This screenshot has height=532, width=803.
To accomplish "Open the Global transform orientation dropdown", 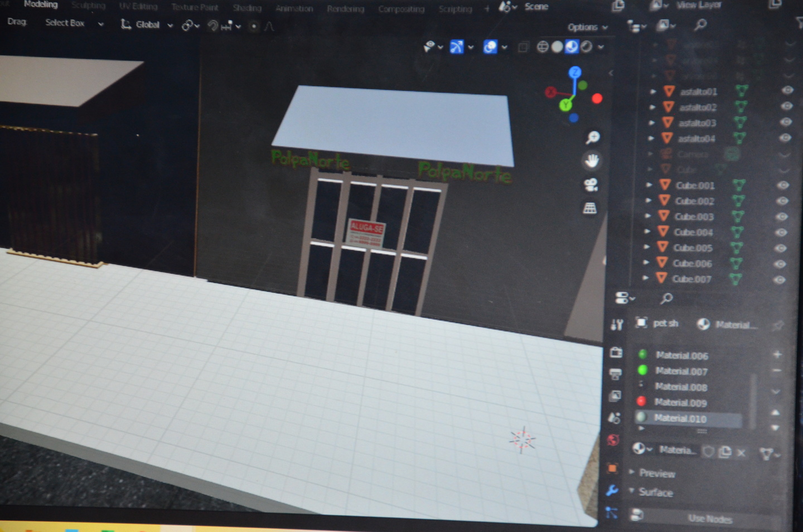I will click(x=147, y=25).
